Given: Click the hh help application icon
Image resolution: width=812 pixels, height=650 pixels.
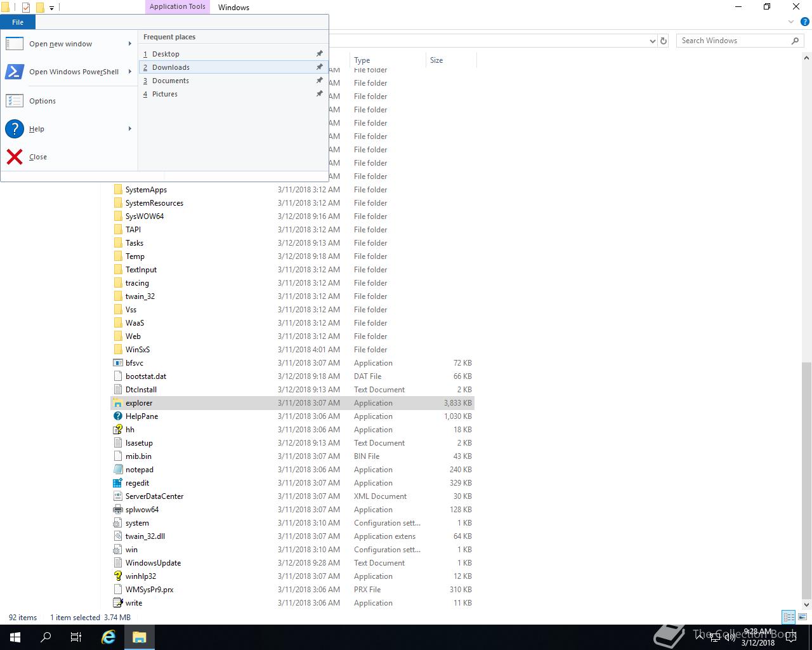Looking at the screenshot, I should click(x=117, y=430).
